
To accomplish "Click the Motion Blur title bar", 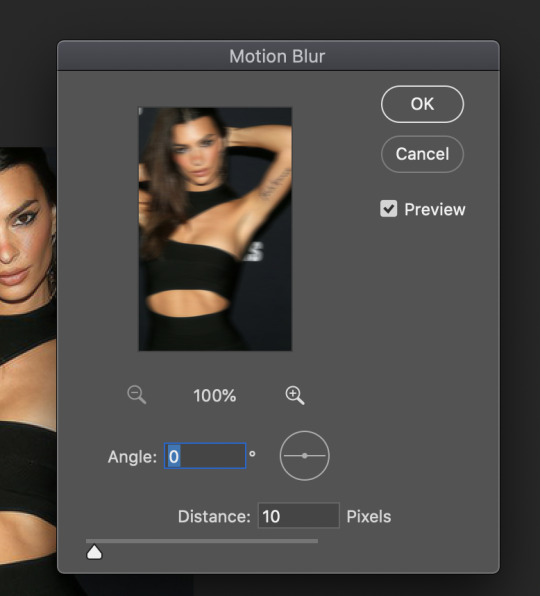I will click(278, 56).
